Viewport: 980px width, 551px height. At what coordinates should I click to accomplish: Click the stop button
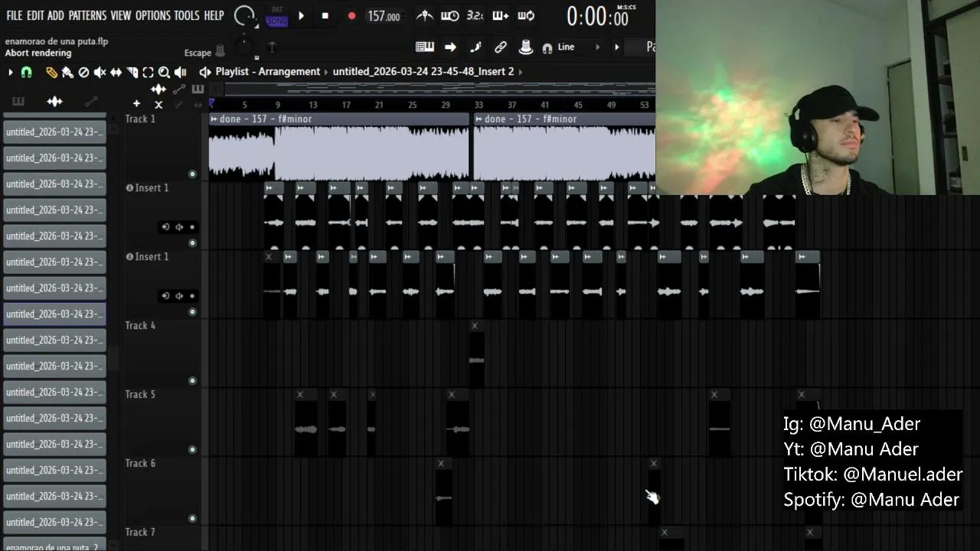pyautogui.click(x=325, y=15)
